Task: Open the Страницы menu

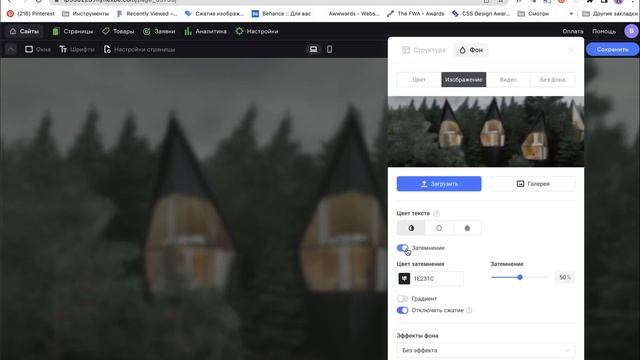Action: click(72, 31)
